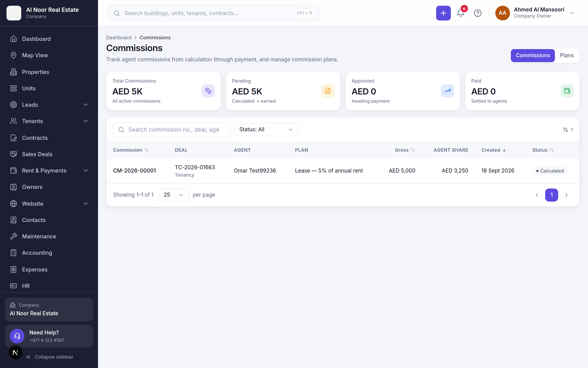
Task: Click the Maintenance wrench icon
Action: 14,236
